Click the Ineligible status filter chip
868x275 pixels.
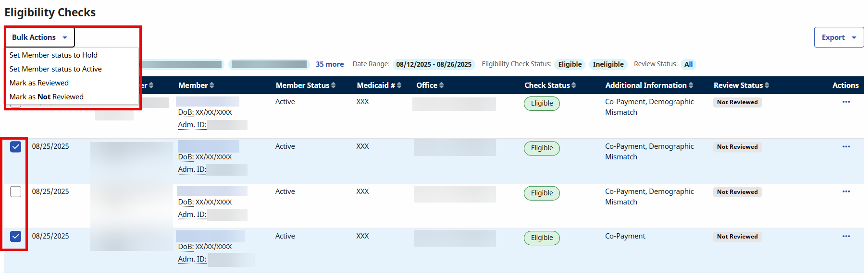coord(608,64)
